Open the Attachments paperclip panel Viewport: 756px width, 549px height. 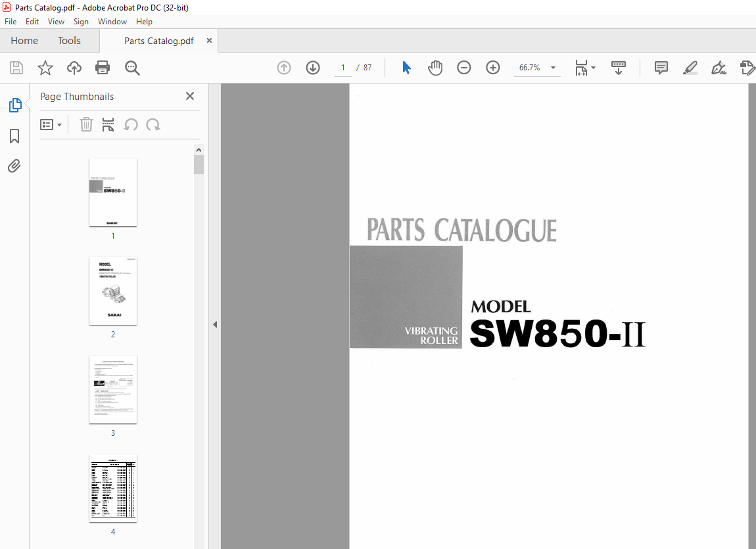click(14, 166)
